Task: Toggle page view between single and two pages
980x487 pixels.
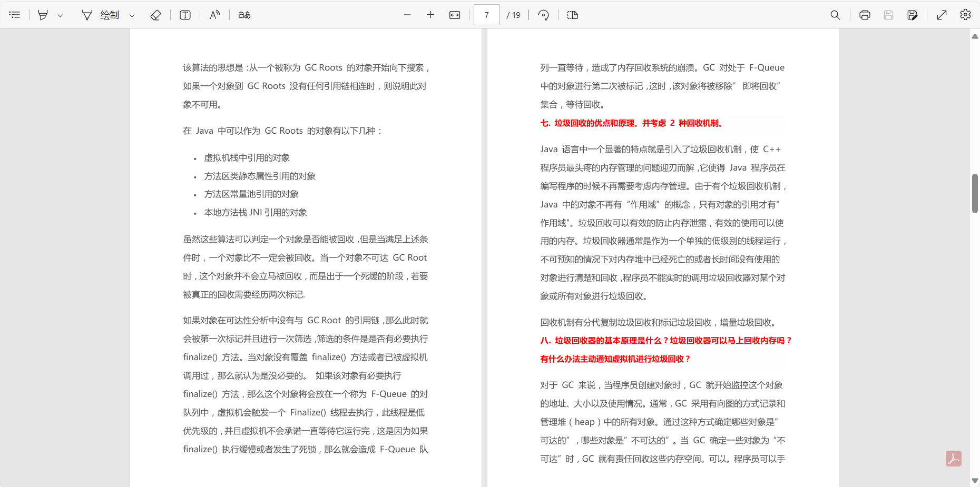Action: click(572, 15)
